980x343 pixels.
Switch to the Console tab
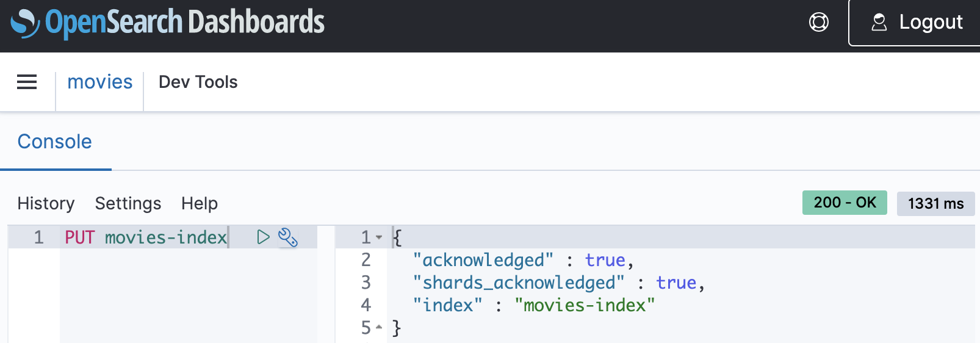(x=55, y=142)
